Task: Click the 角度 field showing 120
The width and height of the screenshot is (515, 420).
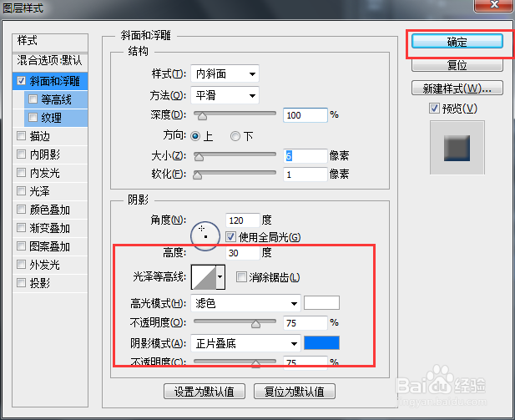Action: 243,220
